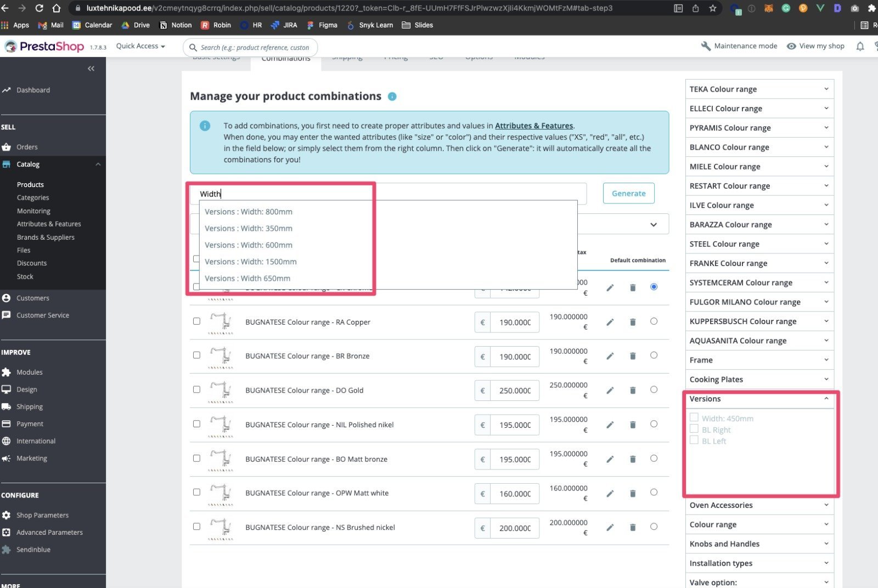Expand the TEKA Colour range attribute group
The image size is (878, 588).
[x=759, y=89]
